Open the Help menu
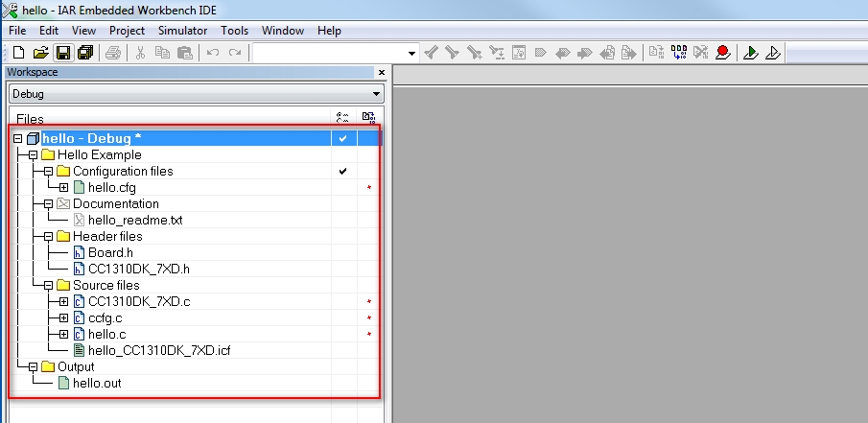Image resolution: width=868 pixels, height=423 pixels. [329, 31]
